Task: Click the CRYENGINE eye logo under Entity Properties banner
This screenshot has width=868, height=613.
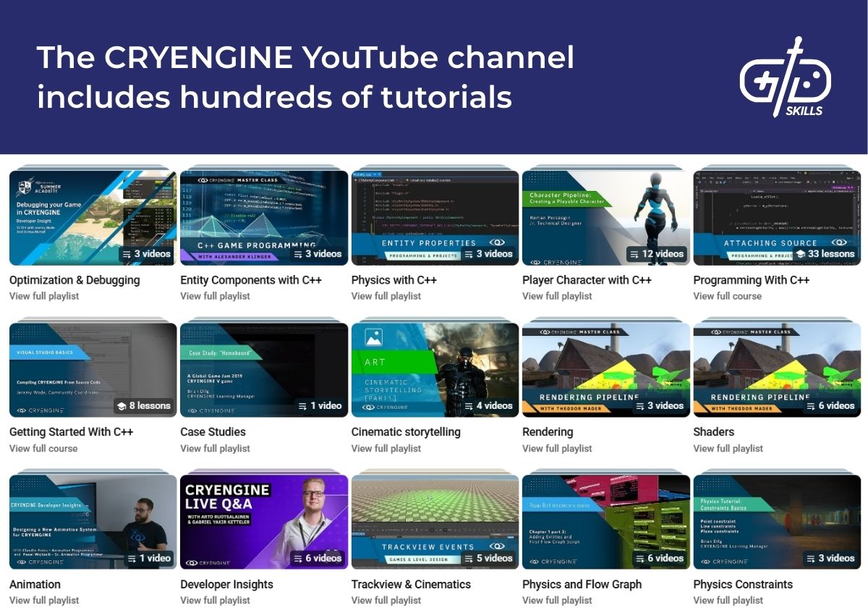Action: tap(498, 242)
